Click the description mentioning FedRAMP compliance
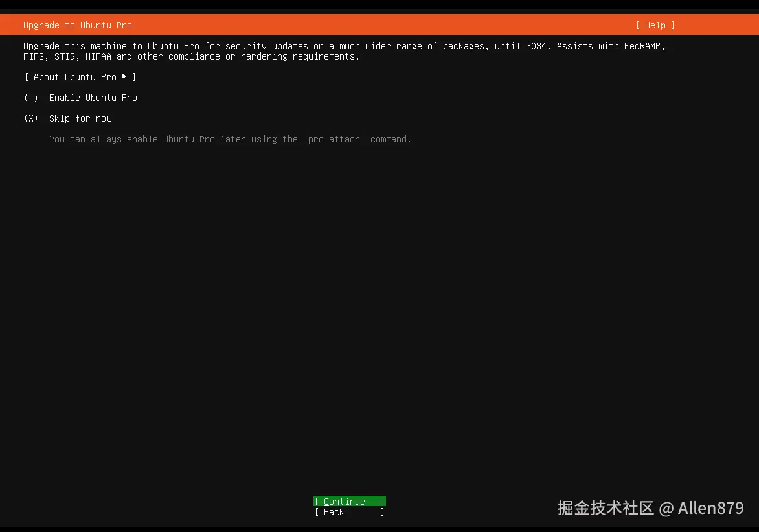Image resolution: width=759 pixels, height=532 pixels. [344, 51]
